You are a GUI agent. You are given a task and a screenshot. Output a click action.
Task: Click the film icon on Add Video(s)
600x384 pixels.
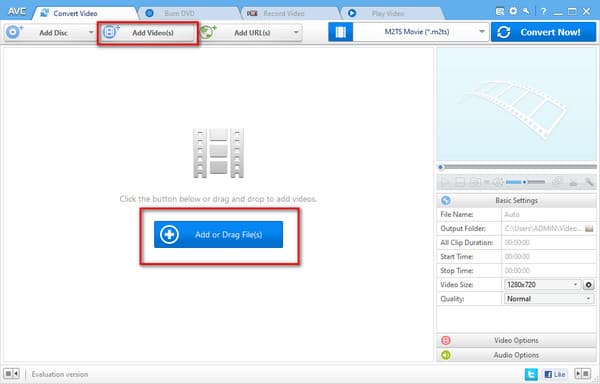(x=111, y=32)
